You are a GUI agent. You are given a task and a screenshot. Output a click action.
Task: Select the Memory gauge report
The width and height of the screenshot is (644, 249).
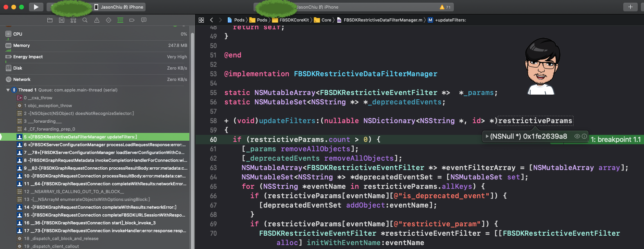coord(22,45)
